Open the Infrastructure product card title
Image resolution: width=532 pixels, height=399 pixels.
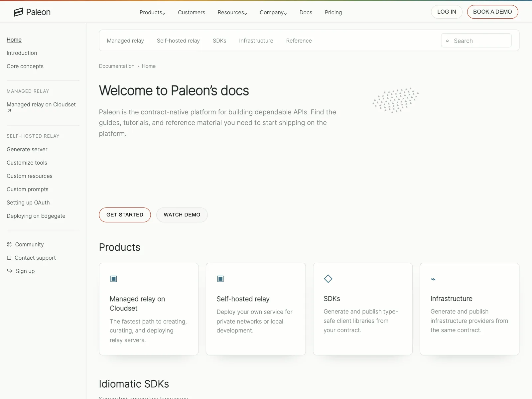coord(451,299)
